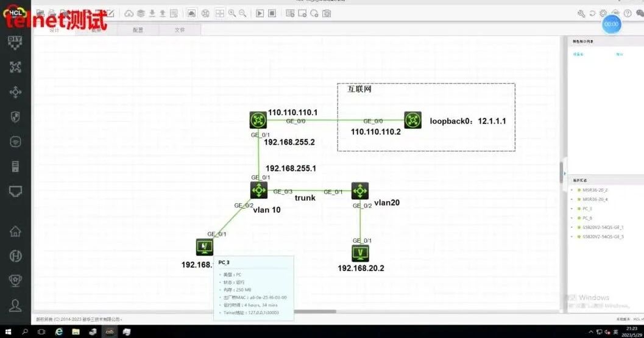Image resolution: width=644 pixels, height=338 pixels.
Task: Open the DIY device category in sidebar
Action: point(15,42)
